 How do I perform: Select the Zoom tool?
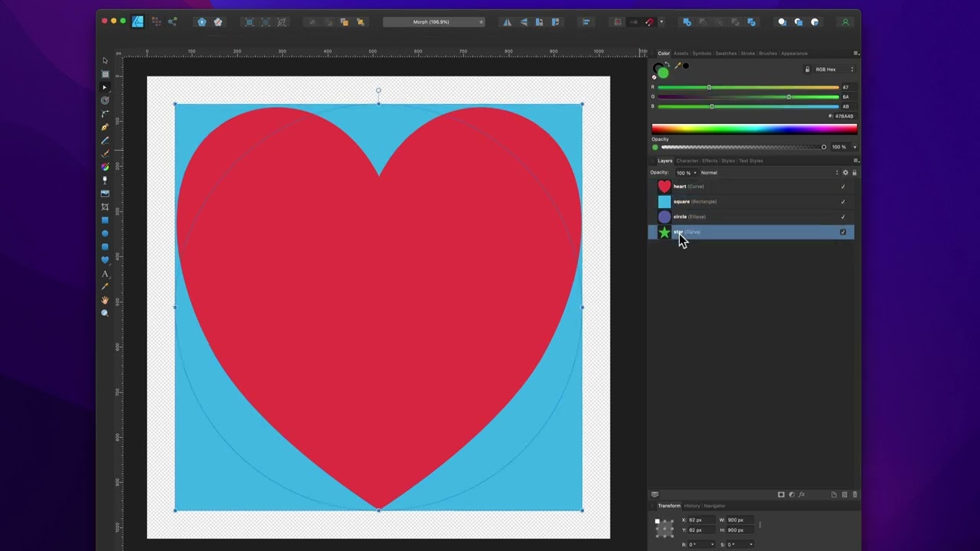tap(105, 313)
